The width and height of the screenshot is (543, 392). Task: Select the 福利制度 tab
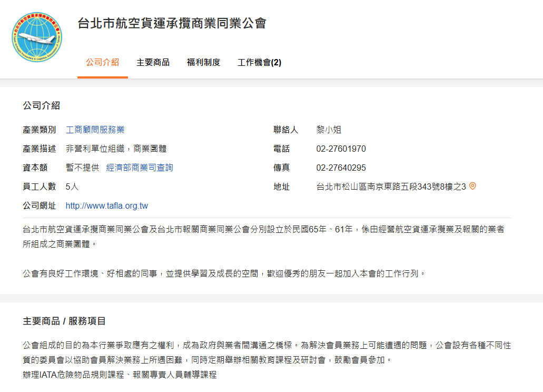tap(203, 62)
